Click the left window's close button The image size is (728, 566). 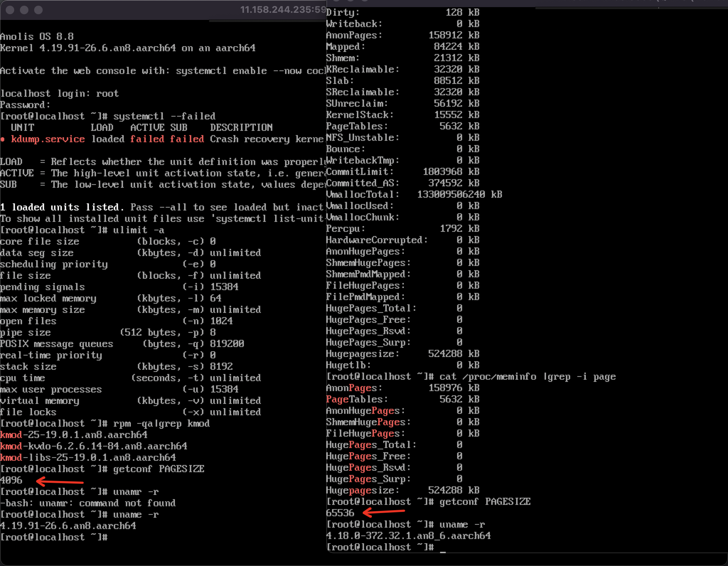pos(10,10)
